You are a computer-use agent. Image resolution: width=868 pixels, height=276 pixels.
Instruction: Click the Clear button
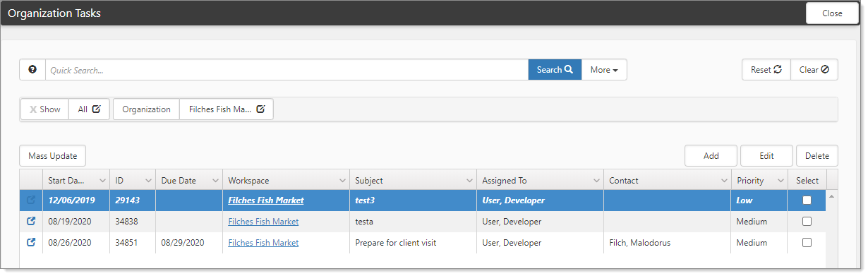[814, 70]
